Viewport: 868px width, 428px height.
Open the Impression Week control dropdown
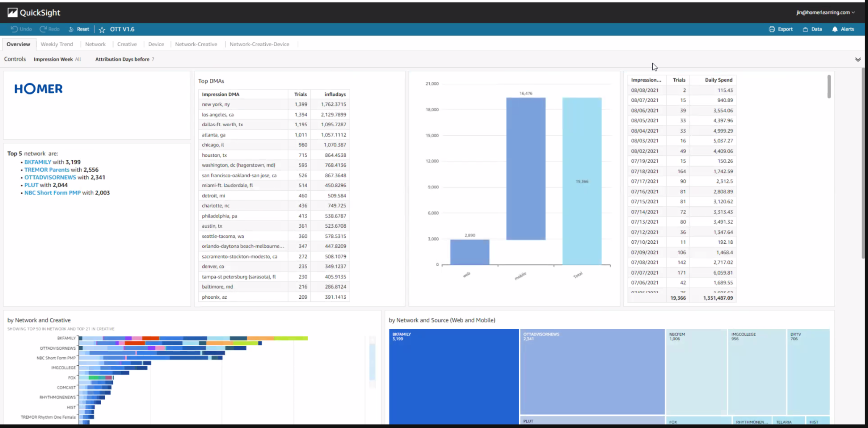(57, 59)
